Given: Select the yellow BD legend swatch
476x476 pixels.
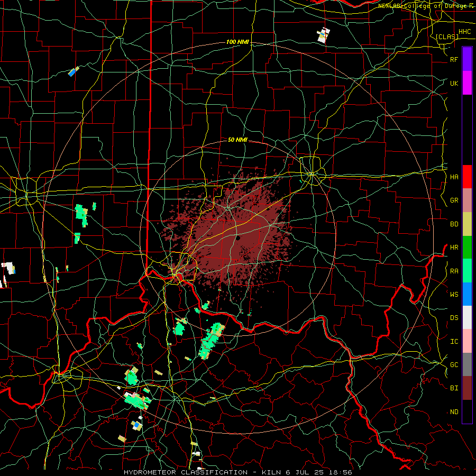Looking at the screenshot, I should [467, 224].
